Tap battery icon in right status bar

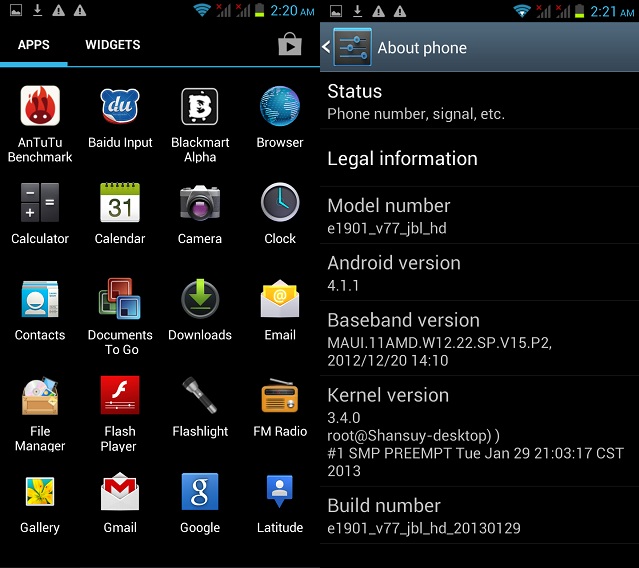[x=579, y=11]
